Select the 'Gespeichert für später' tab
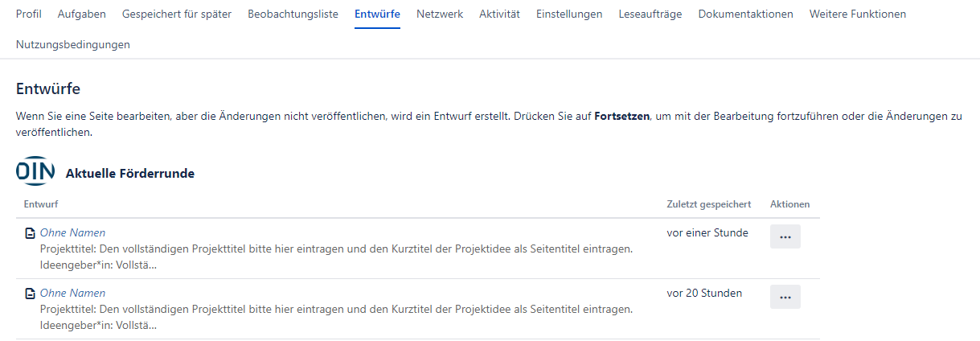The height and width of the screenshot is (341, 980). 177,14
